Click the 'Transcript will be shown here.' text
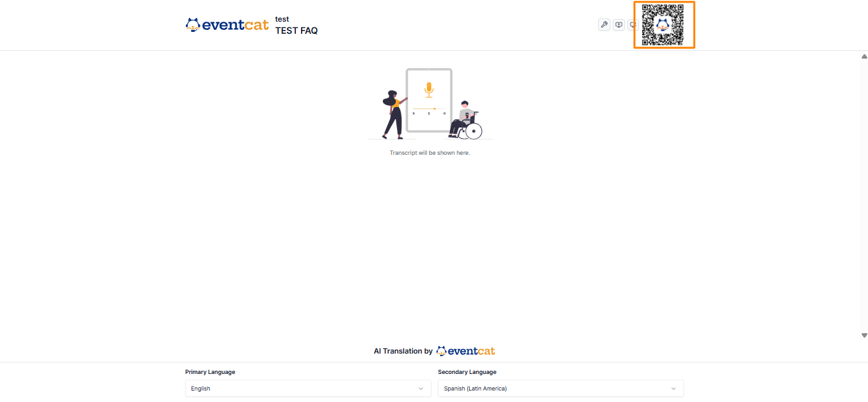Viewport: 868px width, 402px height. coord(430,153)
